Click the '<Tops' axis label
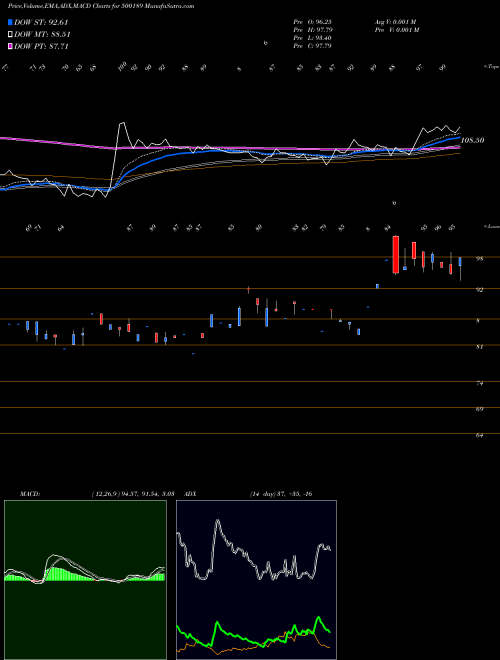500x660 pixels. click(491, 67)
